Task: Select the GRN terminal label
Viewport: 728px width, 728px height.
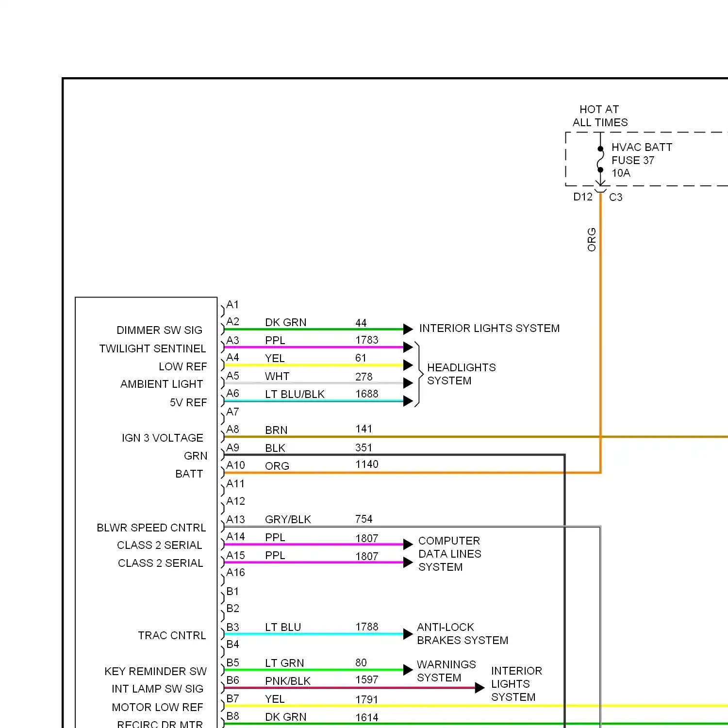Action: 196,456
